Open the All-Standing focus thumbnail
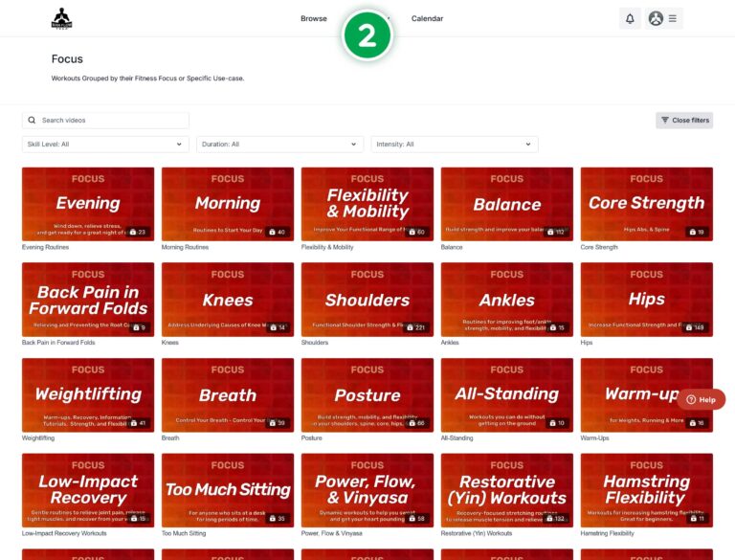Image resolution: width=735 pixels, height=560 pixels. coord(506,395)
